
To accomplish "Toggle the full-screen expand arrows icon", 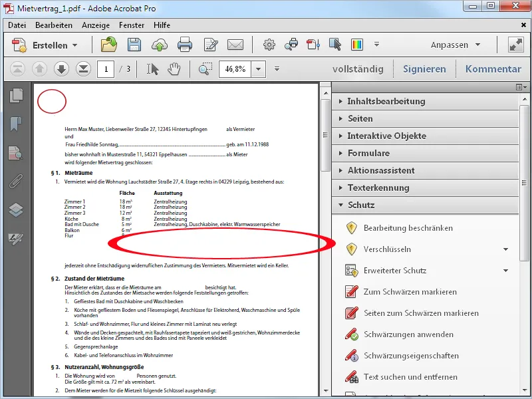I will pyautogui.click(x=515, y=45).
